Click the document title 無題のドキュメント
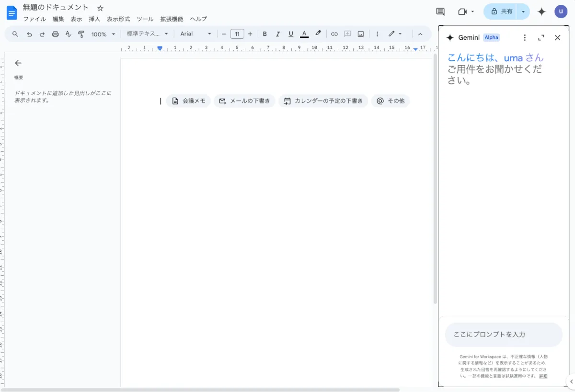Viewport: 575px width, 392px height. (56, 8)
